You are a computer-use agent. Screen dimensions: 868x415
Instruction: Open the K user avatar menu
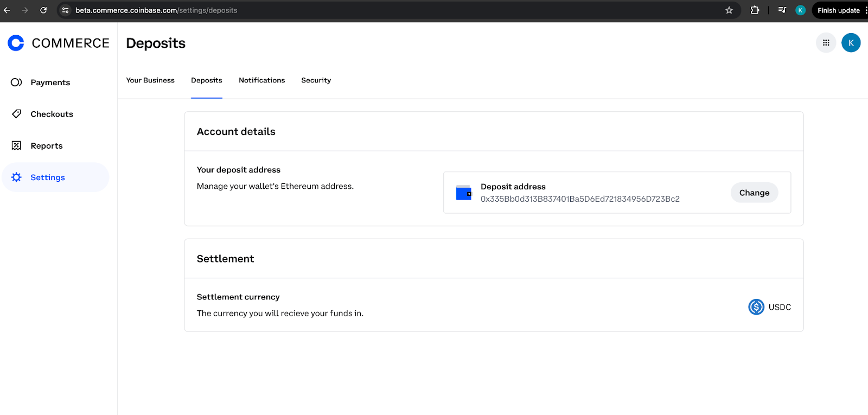pos(851,43)
